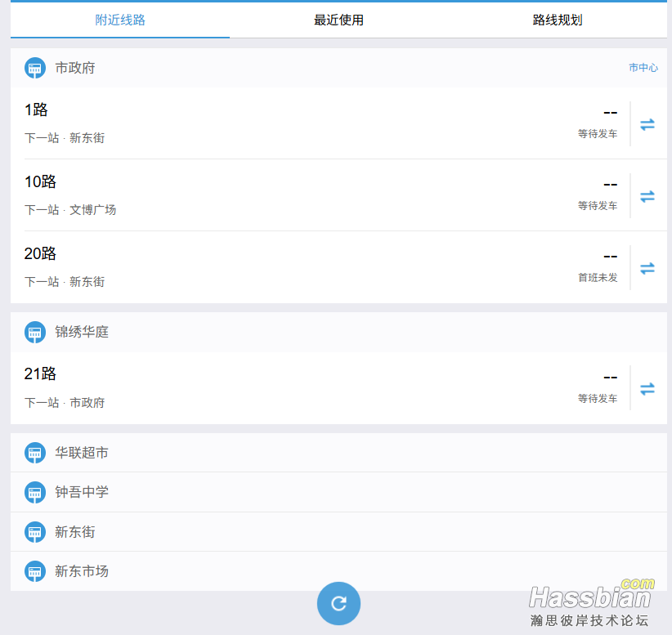Switch to the 最近使用 tab
Screen dimensions: 672x635
click(x=338, y=20)
